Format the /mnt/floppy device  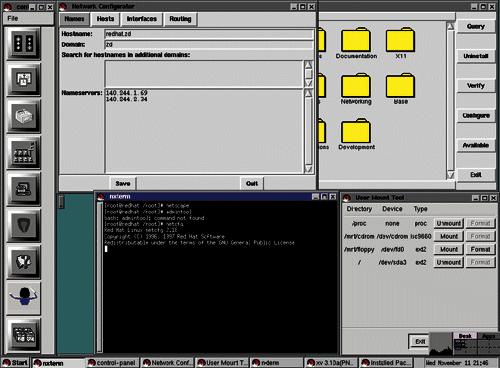click(x=480, y=249)
